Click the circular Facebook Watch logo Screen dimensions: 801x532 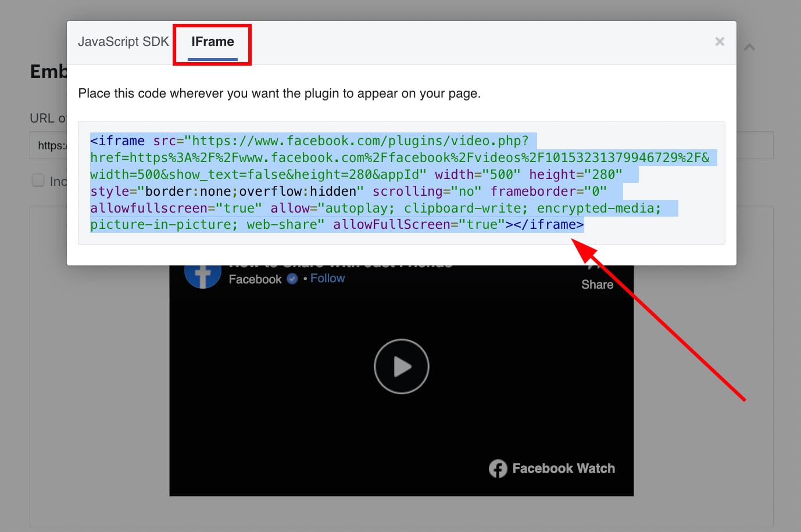pyautogui.click(x=498, y=468)
